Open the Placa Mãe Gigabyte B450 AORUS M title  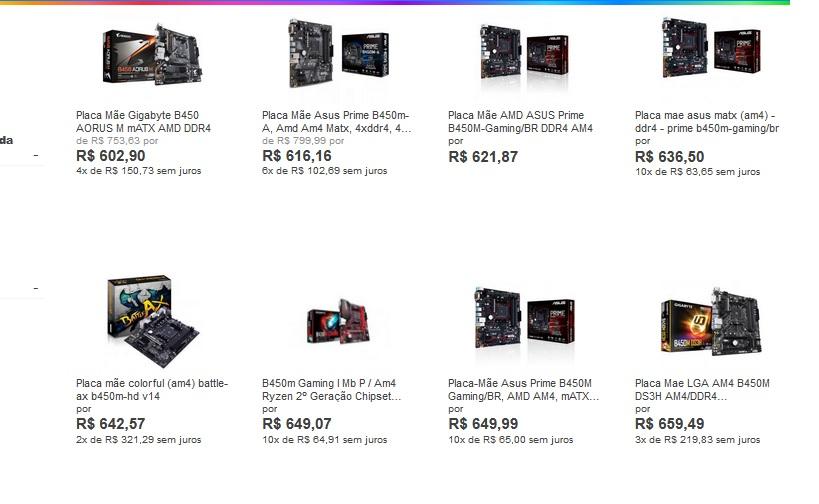144,122
